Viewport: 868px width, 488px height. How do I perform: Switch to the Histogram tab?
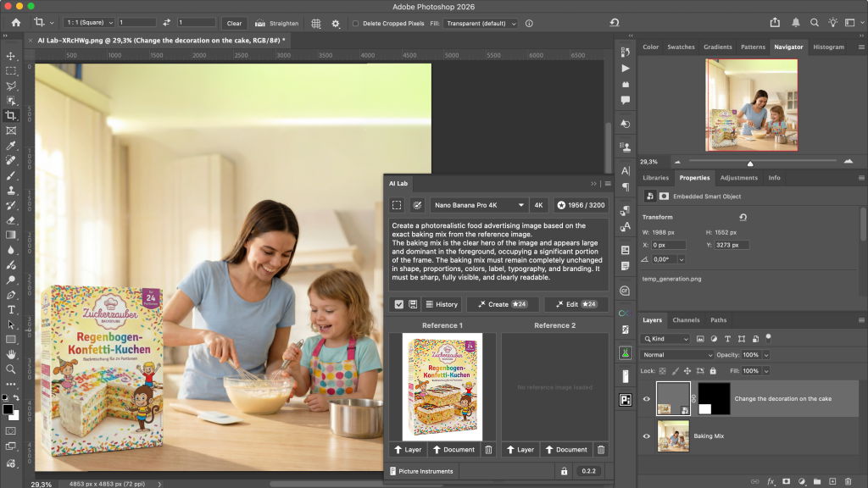pos(828,47)
